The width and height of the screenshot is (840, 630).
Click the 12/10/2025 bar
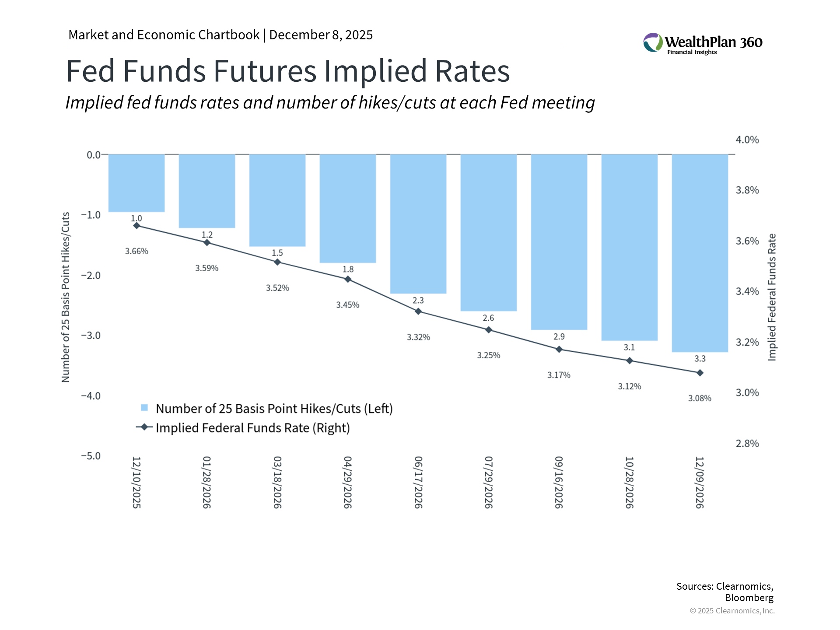[x=136, y=183]
